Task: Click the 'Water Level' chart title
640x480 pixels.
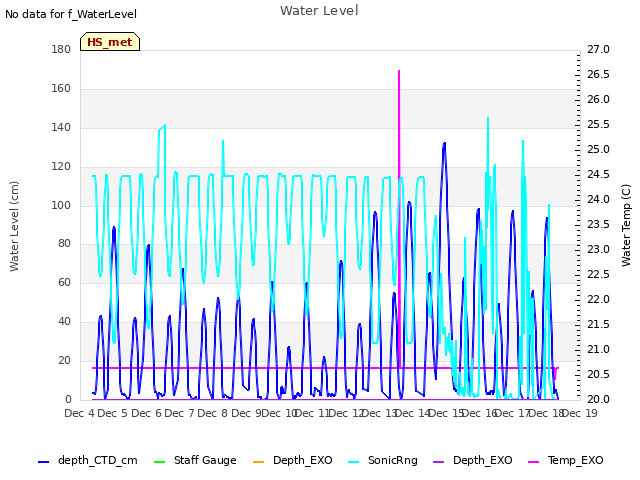Action: coord(319,10)
